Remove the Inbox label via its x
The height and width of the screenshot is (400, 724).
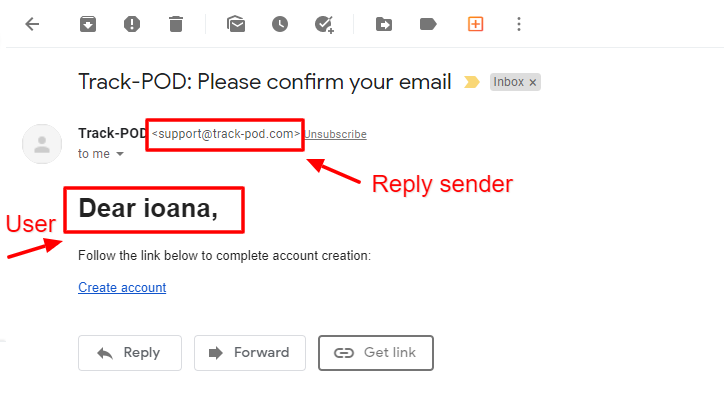point(532,83)
